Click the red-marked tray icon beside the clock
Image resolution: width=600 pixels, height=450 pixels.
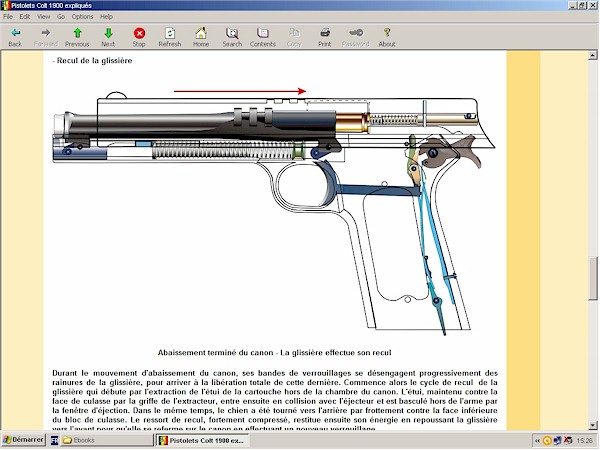568,441
